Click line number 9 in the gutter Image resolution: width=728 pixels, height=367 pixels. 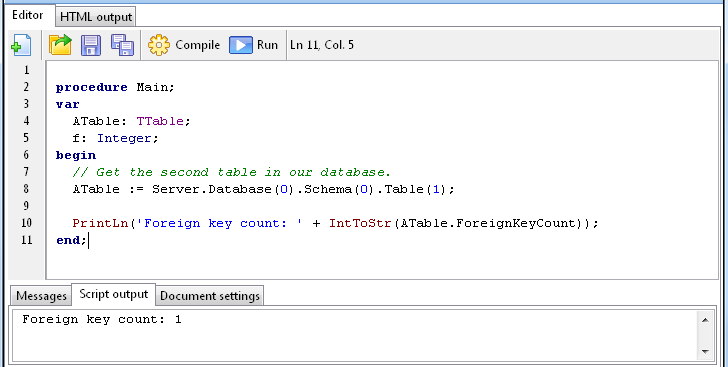[x=26, y=206]
